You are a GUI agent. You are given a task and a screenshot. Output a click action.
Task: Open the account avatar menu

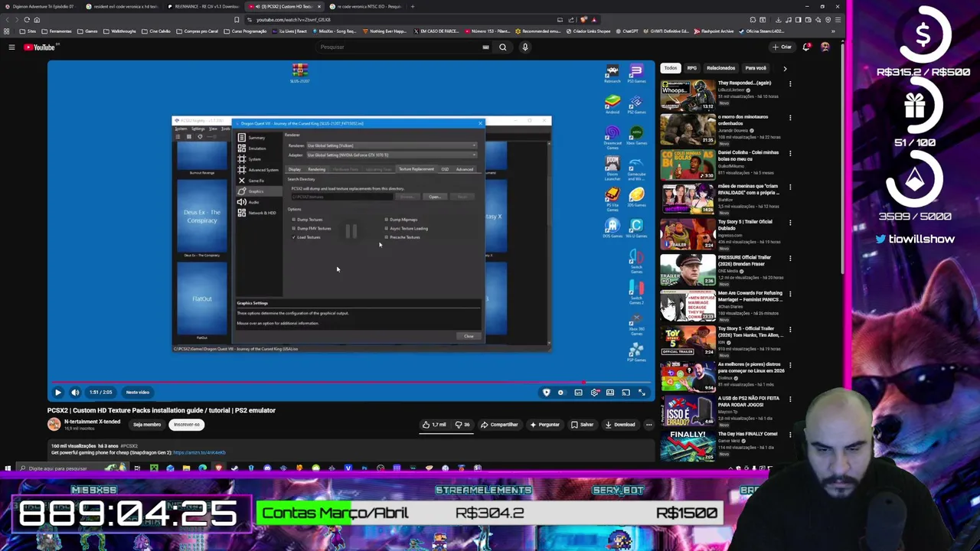[x=825, y=47]
